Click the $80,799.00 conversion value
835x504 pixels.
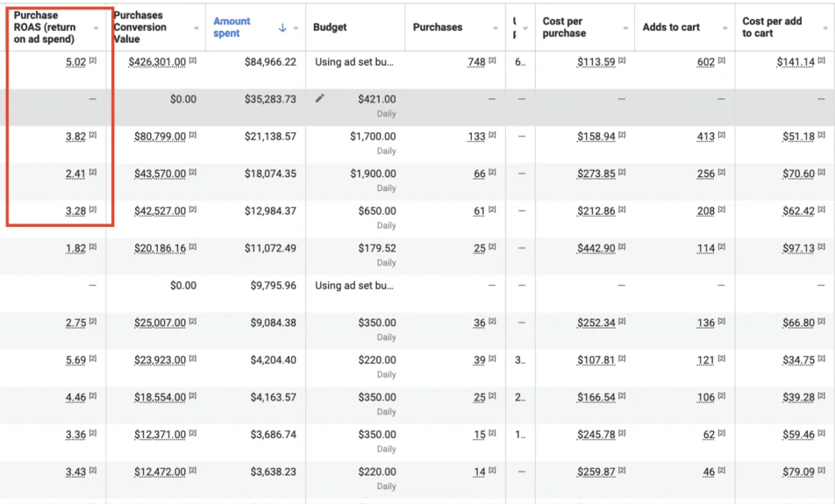click(x=160, y=137)
